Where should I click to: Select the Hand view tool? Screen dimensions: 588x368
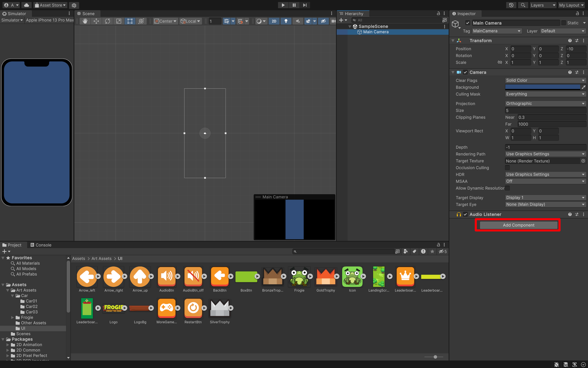(85, 21)
